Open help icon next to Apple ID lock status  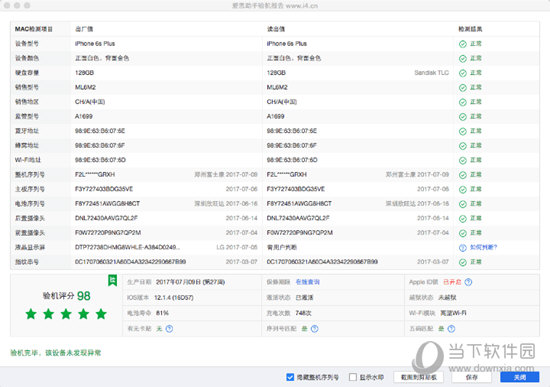coord(468,282)
